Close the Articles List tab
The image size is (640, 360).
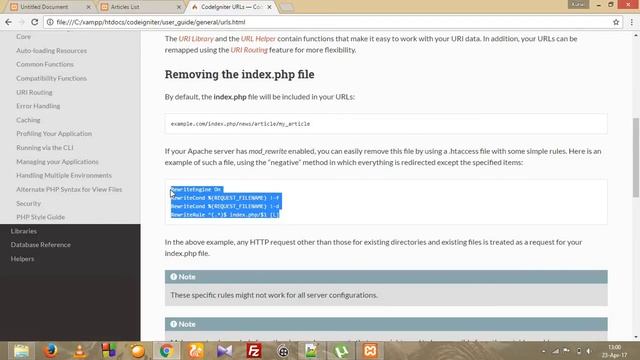(x=179, y=7)
